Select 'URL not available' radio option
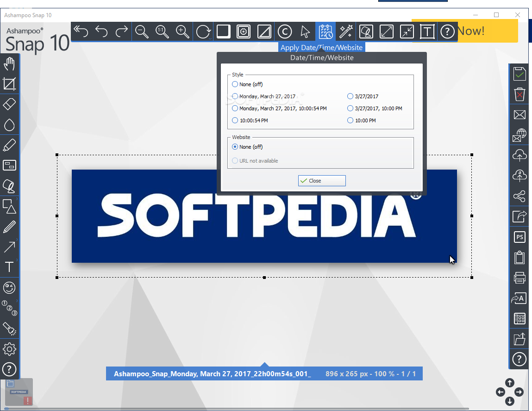 click(x=235, y=161)
